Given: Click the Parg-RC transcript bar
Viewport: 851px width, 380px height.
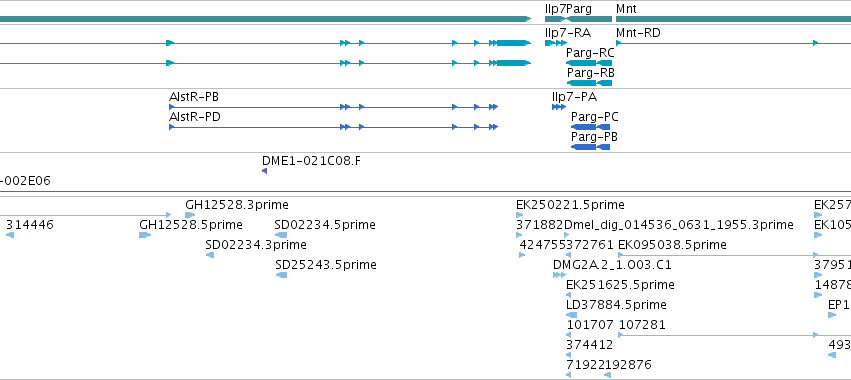Looking at the screenshot, I should pos(589,63).
